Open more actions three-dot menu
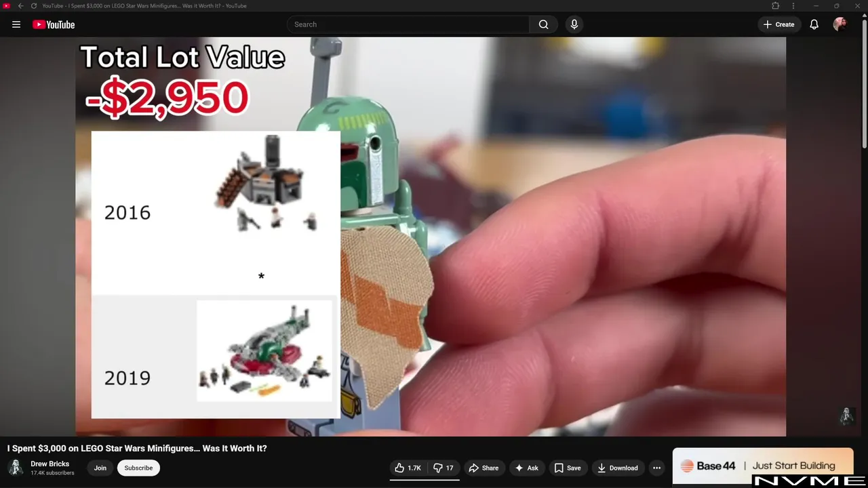This screenshot has width=868, height=488. 656,468
